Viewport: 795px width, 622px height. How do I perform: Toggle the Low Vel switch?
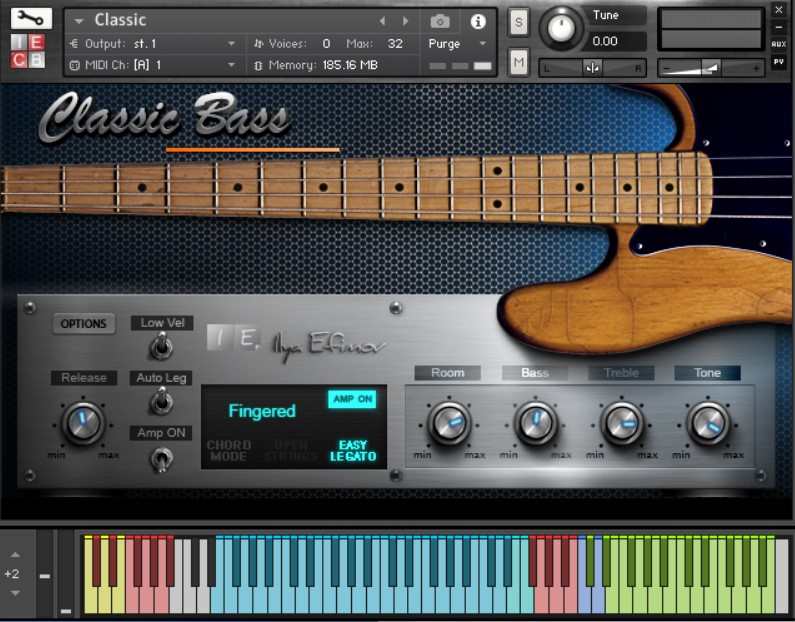point(161,347)
